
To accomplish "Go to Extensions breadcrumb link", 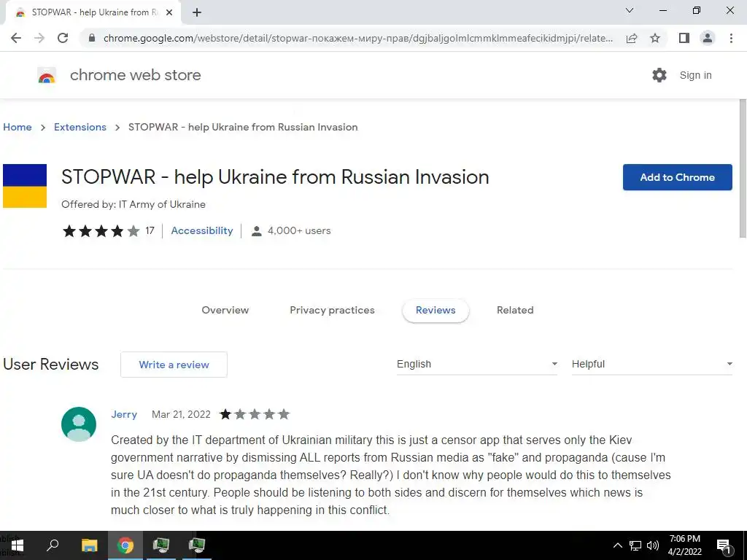I will 80,127.
